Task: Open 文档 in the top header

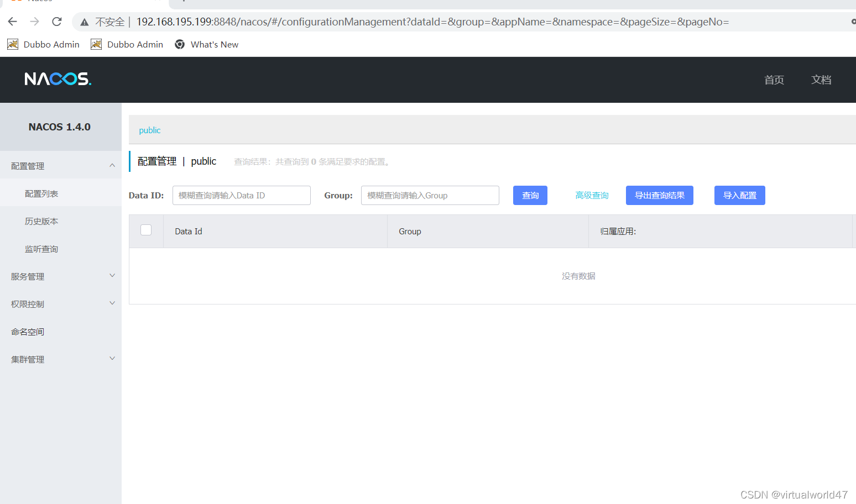Action: 821,80
